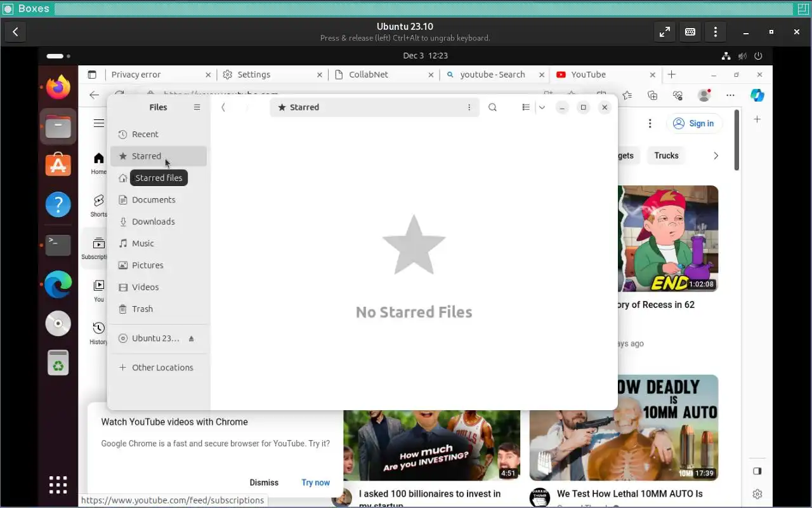This screenshot has width=812, height=508.
Task: Open YouTube guide hamburger menu
Action: (x=99, y=123)
